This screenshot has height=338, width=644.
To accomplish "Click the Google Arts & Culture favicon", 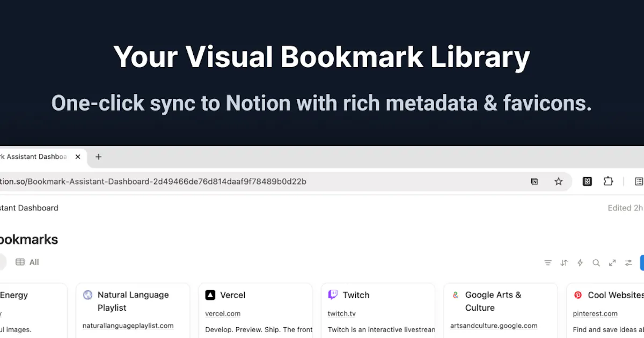I will 455,295.
